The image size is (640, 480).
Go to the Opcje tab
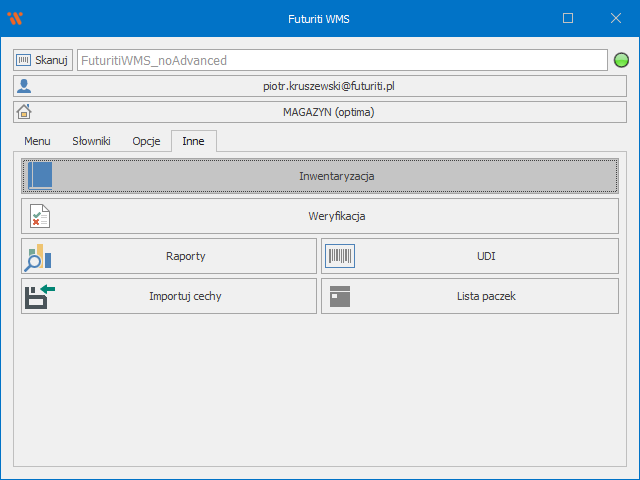click(x=146, y=141)
